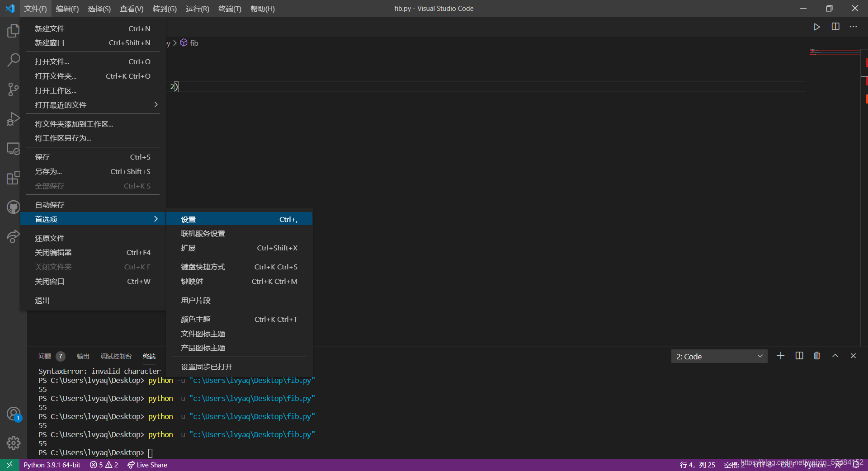Open the 查看(V) menu
The height and width of the screenshot is (471, 868).
(x=132, y=9)
